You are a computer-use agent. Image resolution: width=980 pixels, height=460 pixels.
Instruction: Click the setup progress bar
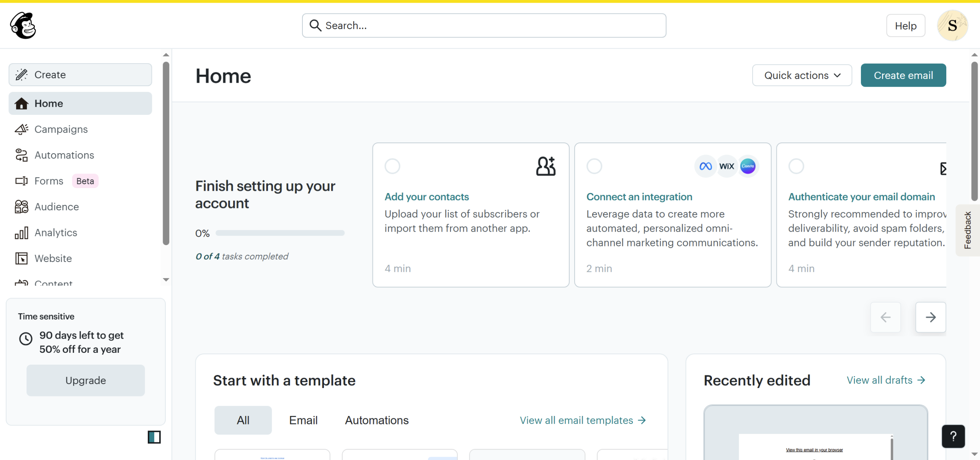280,233
